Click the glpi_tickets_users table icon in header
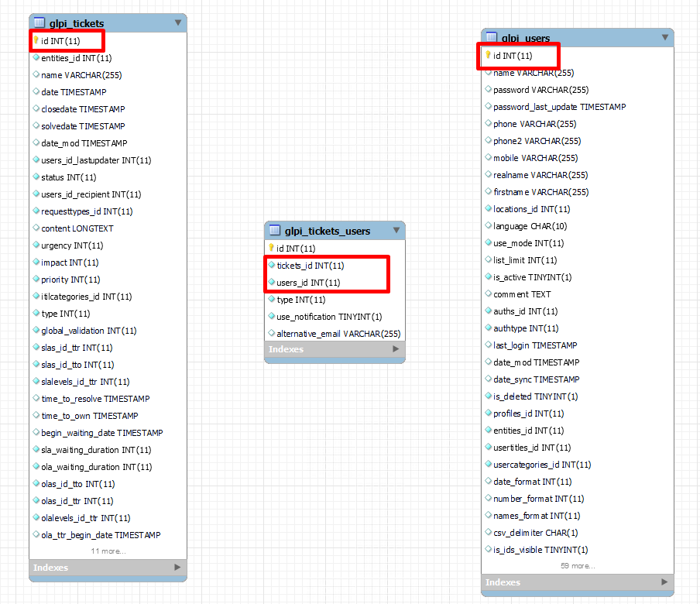The image size is (700, 604). [x=275, y=230]
